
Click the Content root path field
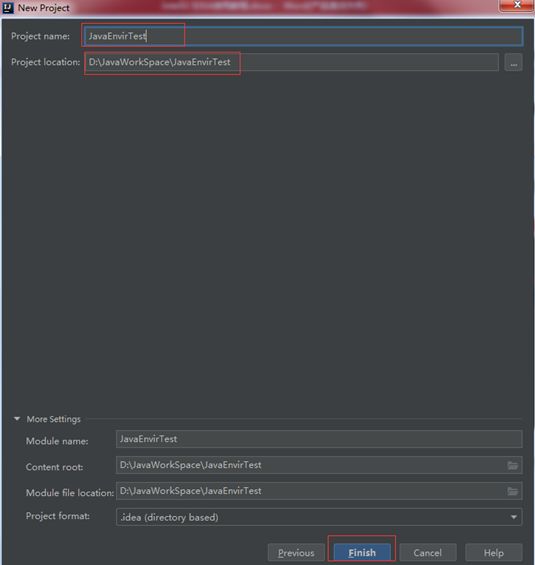coord(319,465)
